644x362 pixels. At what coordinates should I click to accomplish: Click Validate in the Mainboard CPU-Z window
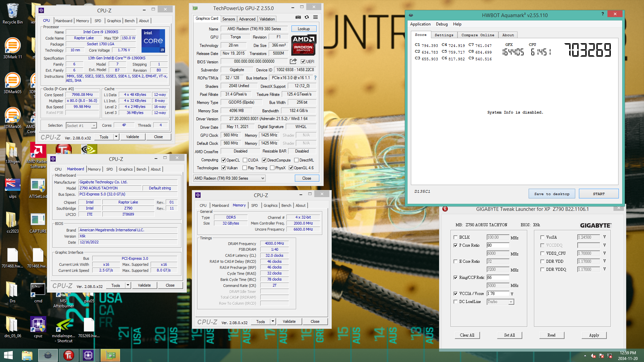point(144,285)
